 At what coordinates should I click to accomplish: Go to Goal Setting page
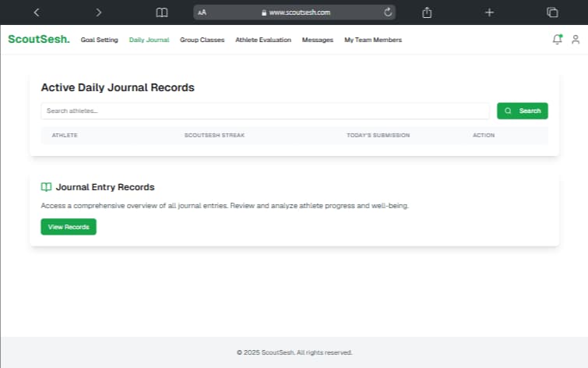point(100,40)
